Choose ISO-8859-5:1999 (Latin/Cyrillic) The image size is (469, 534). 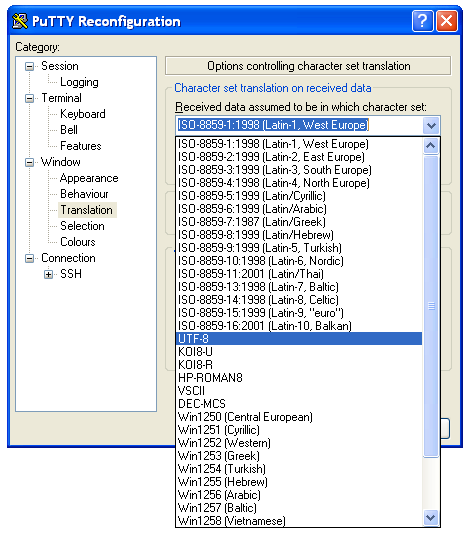coord(299,196)
